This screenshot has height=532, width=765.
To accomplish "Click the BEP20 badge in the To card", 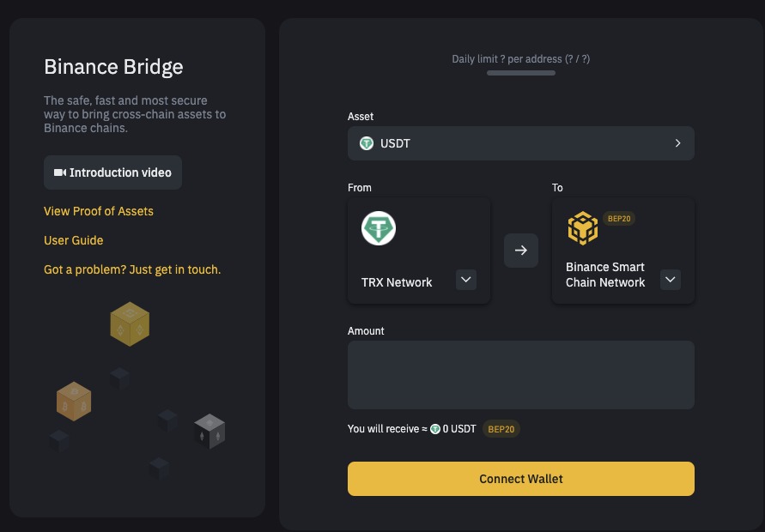I will click(x=619, y=219).
